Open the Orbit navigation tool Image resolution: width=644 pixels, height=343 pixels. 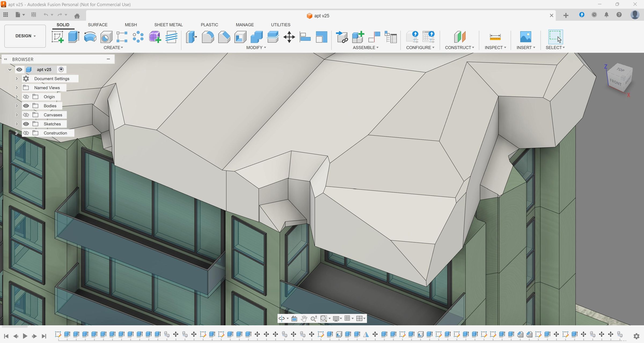(x=282, y=318)
